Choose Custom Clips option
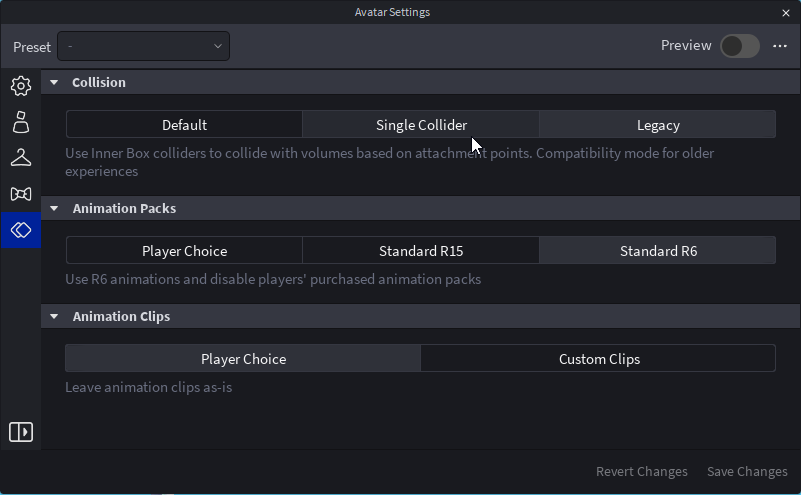 pyautogui.click(x=599, y=359)
